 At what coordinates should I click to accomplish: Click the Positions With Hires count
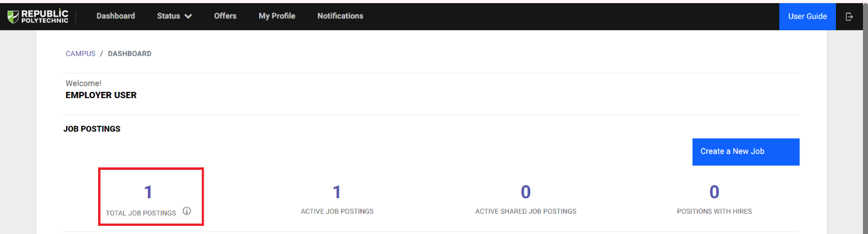(715, 192)
